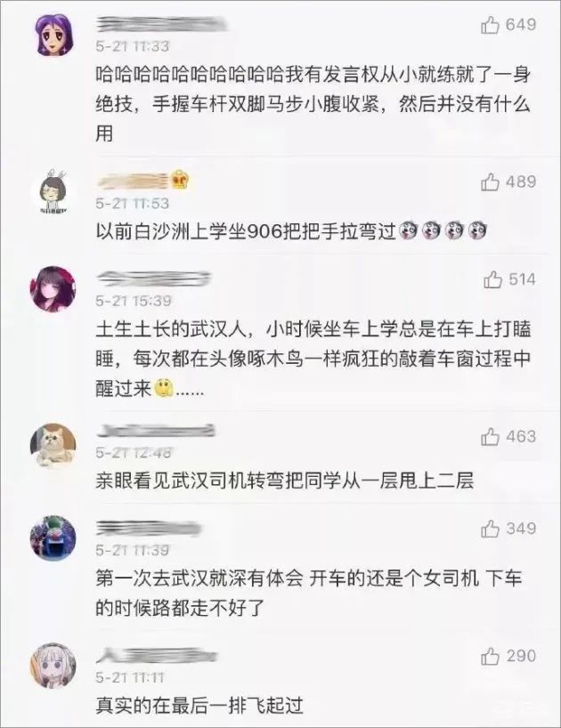Select the comment mentioning bus 906
Image resolution: width=561 pixels, height=728 pixels.
[292, 231]
